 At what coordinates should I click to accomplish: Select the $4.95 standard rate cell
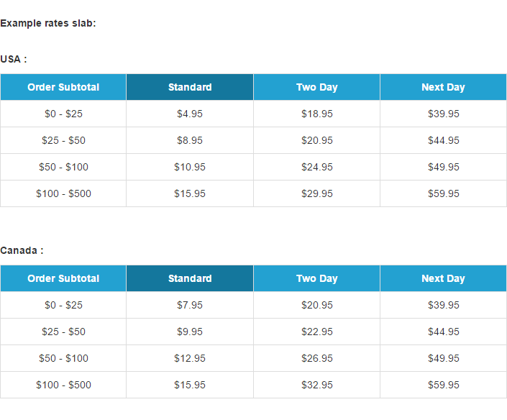190,114
